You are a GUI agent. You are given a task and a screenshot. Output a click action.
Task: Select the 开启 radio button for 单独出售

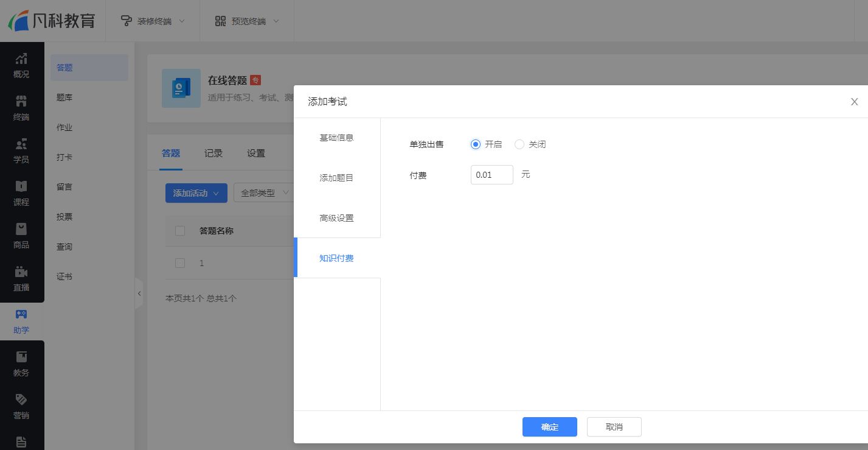tap(476, 144)
